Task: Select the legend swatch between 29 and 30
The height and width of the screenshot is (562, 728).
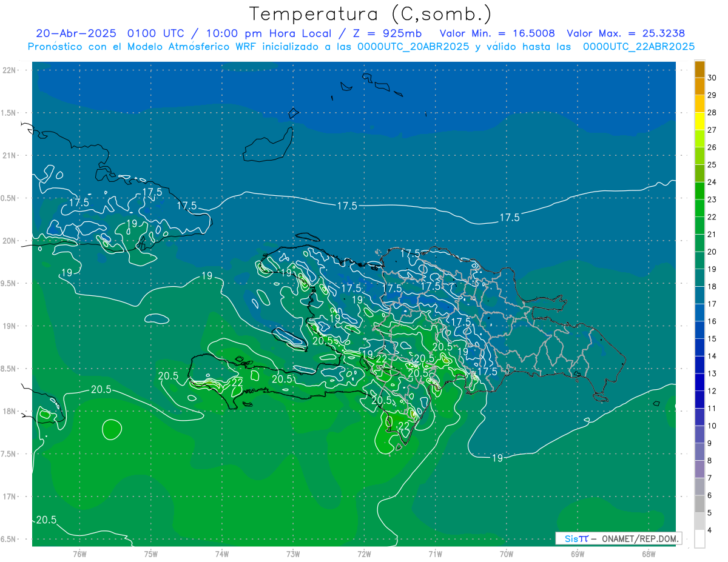Action: coord(699,87)
